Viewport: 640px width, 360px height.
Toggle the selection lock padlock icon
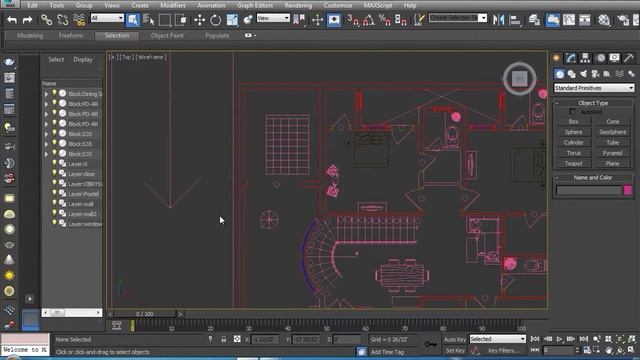click(224, 339)
